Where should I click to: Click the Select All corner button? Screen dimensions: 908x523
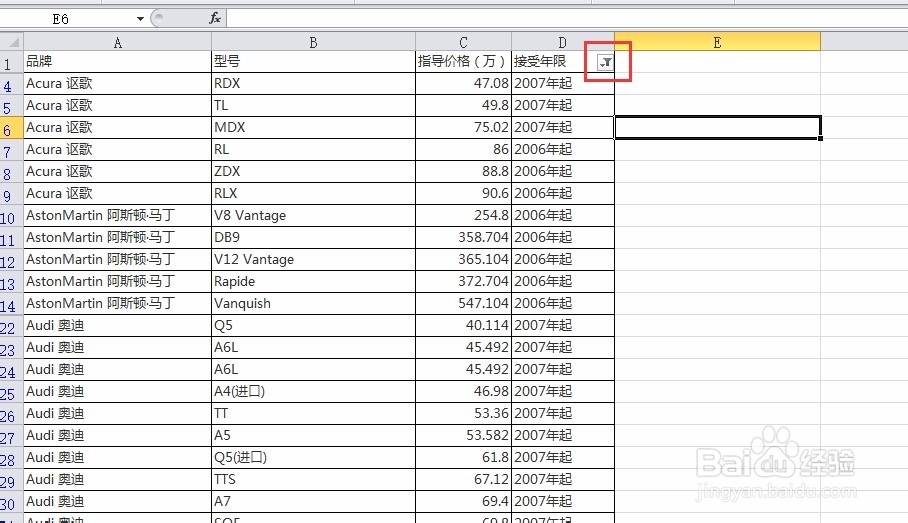(x=12, y=42)
